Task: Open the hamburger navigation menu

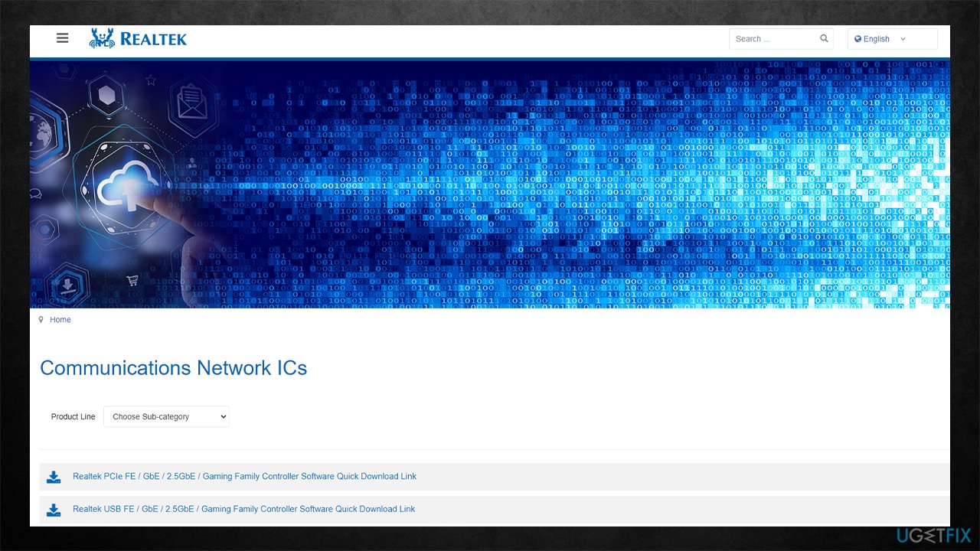Action: 62,37
